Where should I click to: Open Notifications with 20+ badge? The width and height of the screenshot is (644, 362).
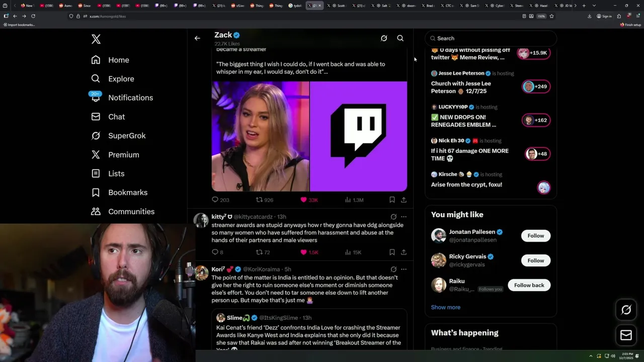(121, 98)
